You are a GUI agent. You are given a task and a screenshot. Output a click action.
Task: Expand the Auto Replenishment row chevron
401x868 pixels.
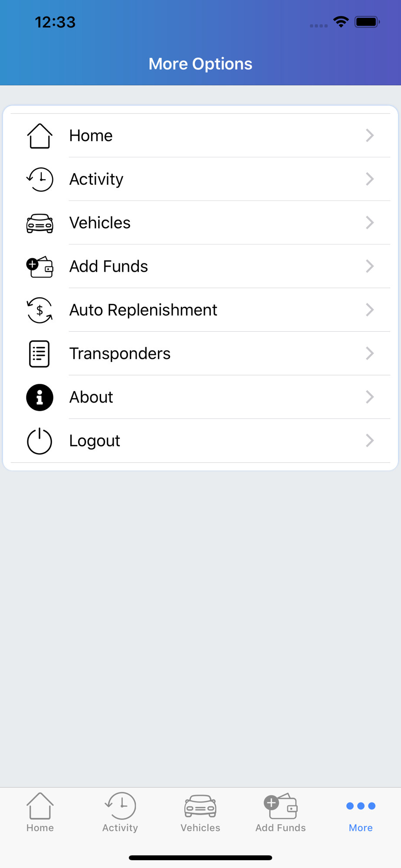pos(369,310)
